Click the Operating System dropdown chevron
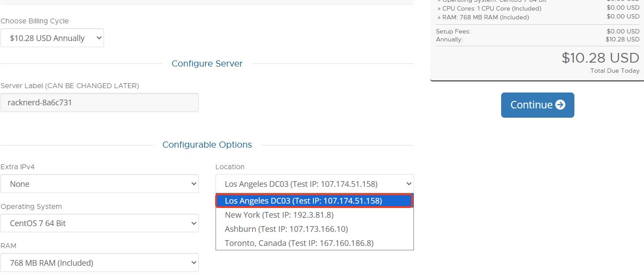 tap(193, 223)
